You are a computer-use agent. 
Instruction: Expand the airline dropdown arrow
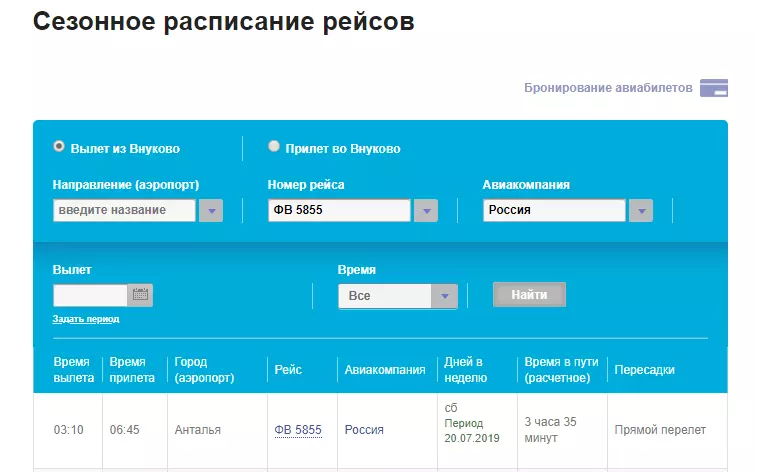click(641, 210)
